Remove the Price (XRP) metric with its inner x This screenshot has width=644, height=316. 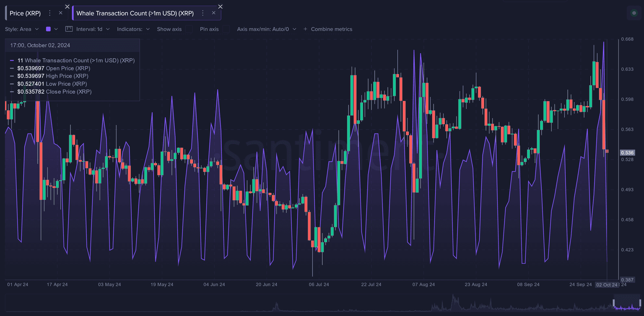[60, 13]
